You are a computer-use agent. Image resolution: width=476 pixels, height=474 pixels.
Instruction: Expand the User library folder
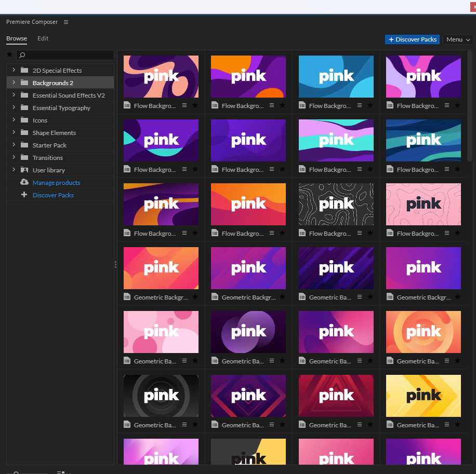click(x=14, y=170)
